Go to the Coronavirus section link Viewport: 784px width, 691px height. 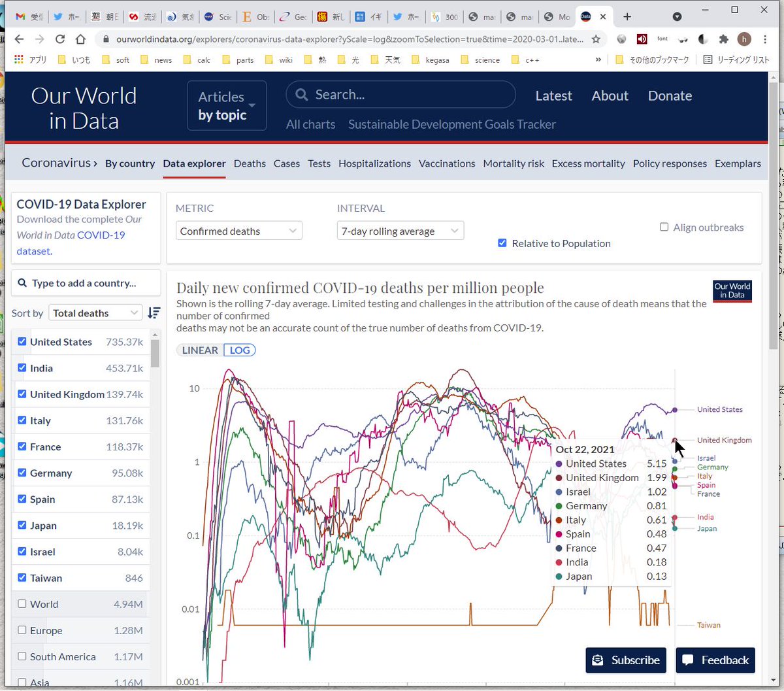point(59,163)
